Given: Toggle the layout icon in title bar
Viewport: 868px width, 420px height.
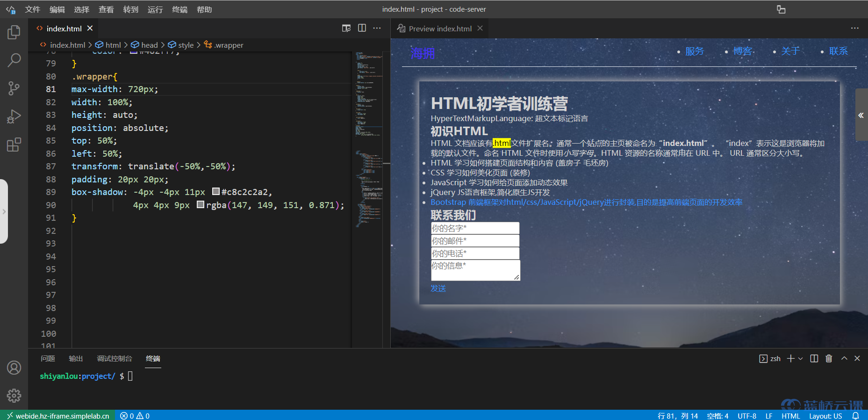Looking at the screenshot, I should coord(781,9).
